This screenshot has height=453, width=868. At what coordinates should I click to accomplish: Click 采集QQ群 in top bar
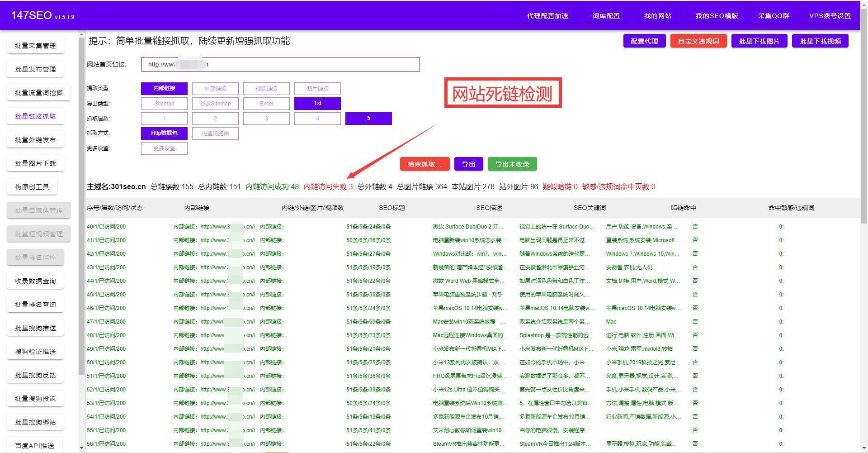click(774, 16)
